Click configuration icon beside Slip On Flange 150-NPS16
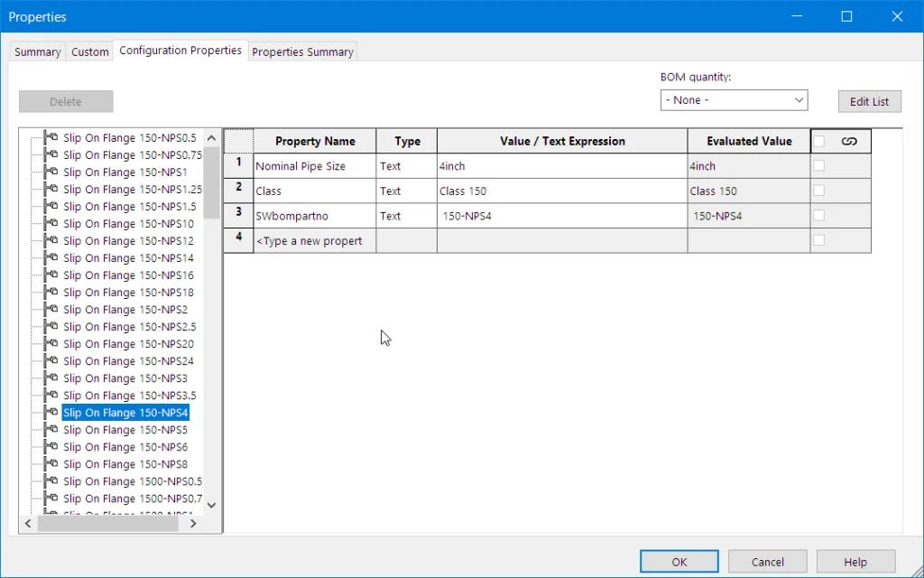Screen dimensions: 924x578 (51, 275)
